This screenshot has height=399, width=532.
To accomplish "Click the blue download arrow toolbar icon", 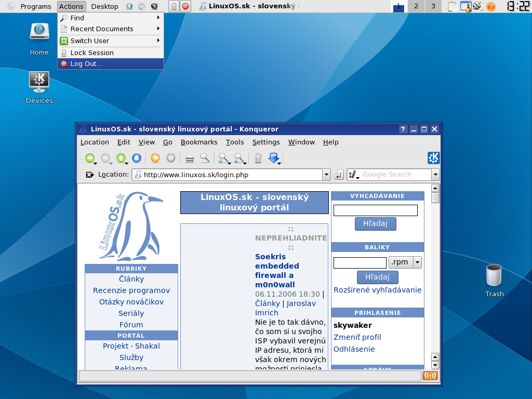I will (x=274, y=158).
